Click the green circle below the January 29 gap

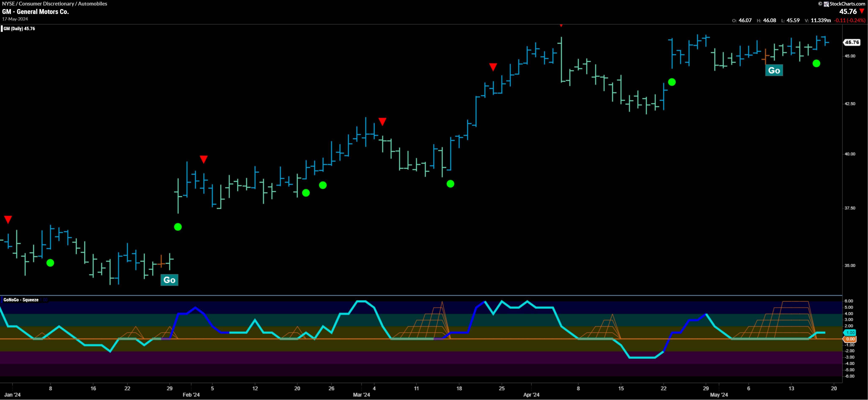coord(177,227)
